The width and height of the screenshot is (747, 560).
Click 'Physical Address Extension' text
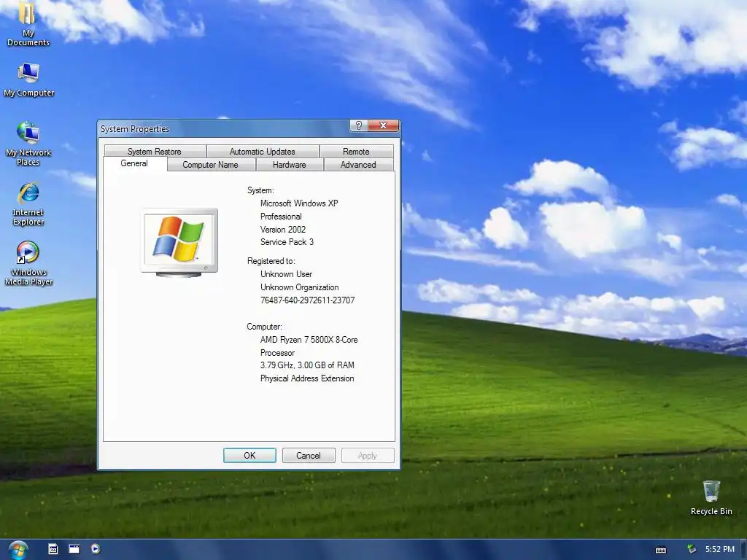(x=307, y=378)
